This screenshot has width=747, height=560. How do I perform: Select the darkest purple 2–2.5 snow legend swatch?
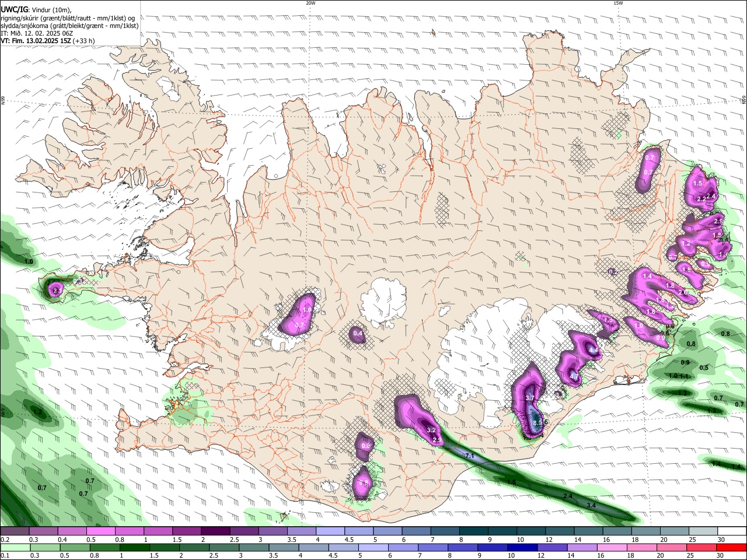(215, 531)
